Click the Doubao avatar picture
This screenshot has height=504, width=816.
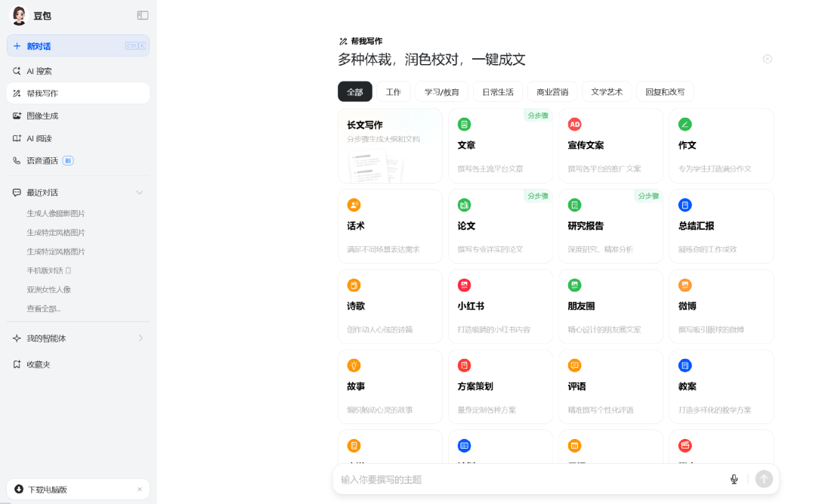[19, 16]
